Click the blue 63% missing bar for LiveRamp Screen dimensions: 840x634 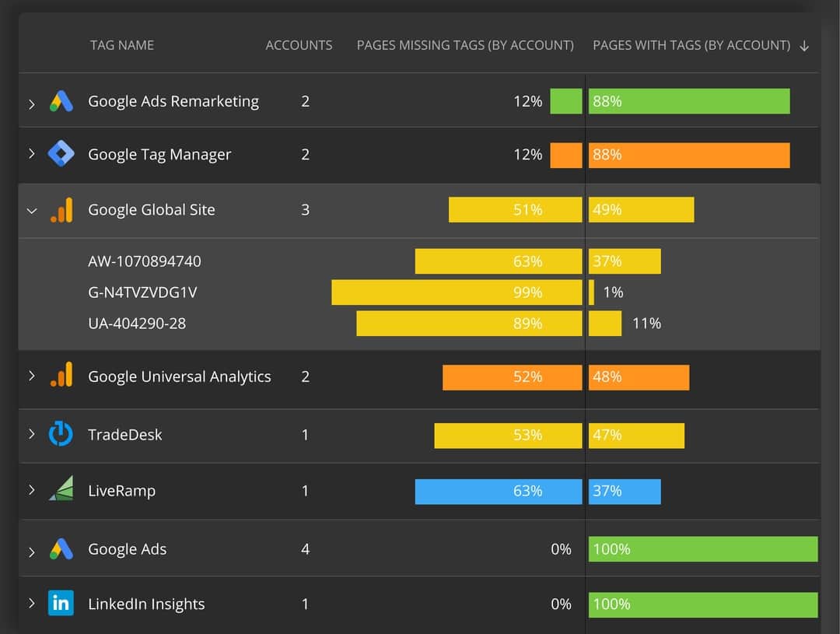499,492
